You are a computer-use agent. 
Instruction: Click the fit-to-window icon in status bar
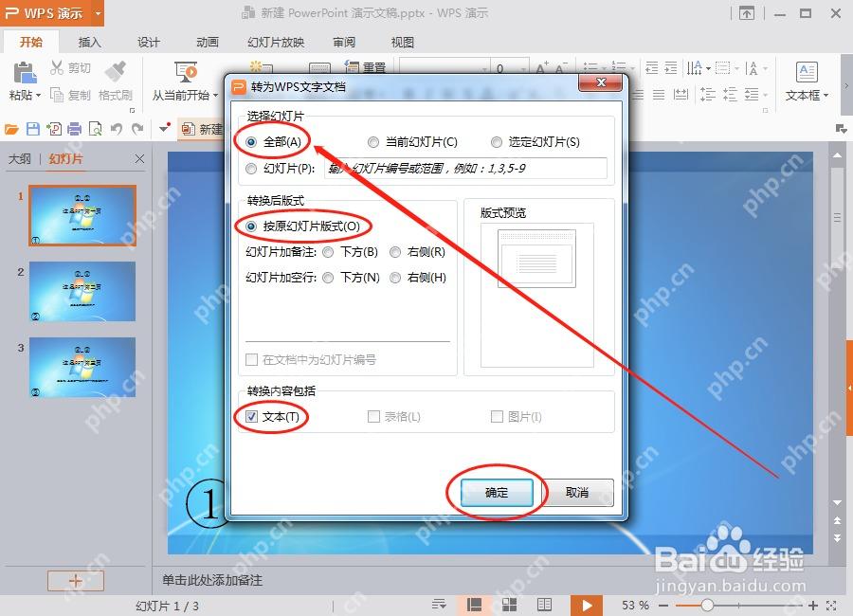830,606
